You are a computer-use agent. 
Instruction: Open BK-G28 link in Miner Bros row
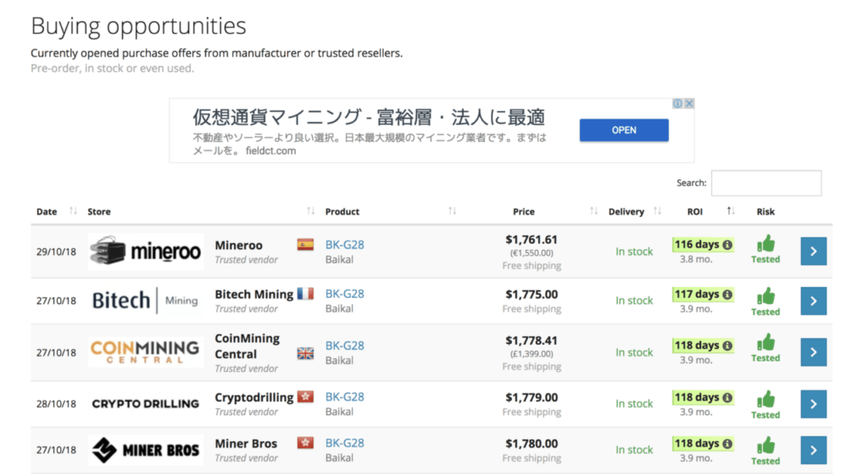pyautogui.click(x=344, y=443)
